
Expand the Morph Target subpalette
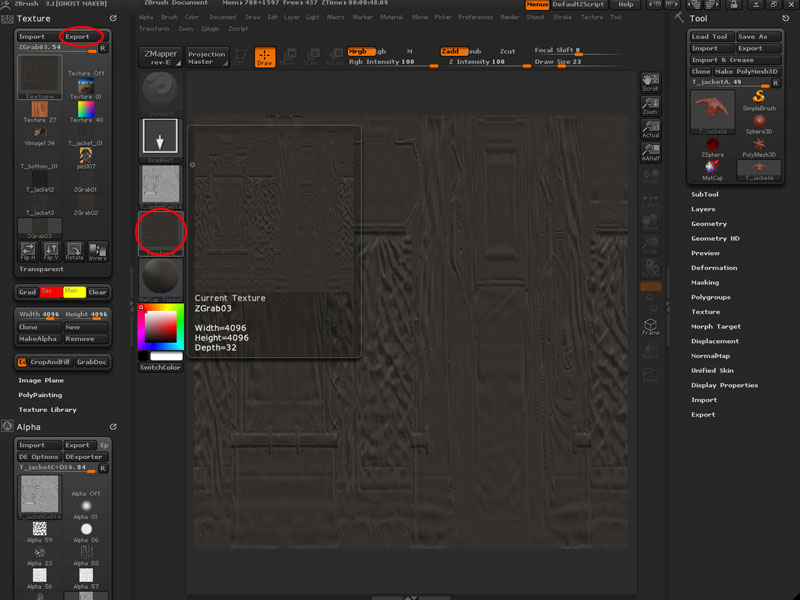pyautogui.click(x=716, y=327)
